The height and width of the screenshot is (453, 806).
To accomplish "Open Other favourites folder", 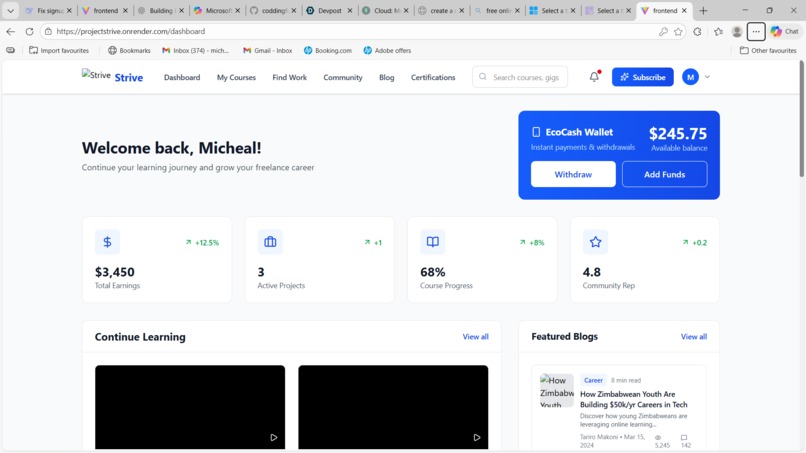I will 768,50.
